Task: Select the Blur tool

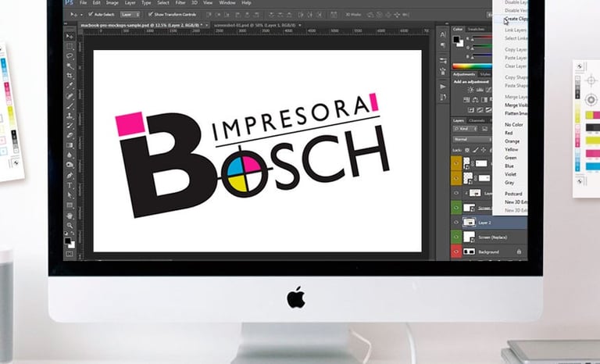Action: click(70, 155)
